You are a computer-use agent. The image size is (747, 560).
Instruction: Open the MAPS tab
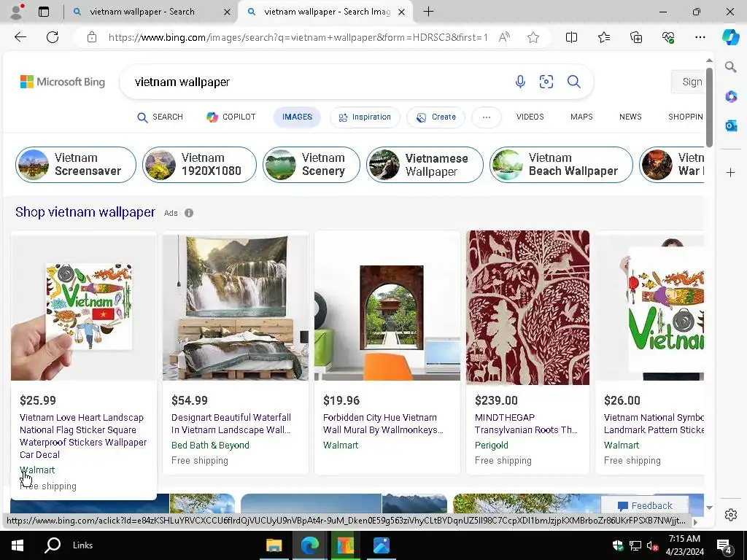(581, 117)
